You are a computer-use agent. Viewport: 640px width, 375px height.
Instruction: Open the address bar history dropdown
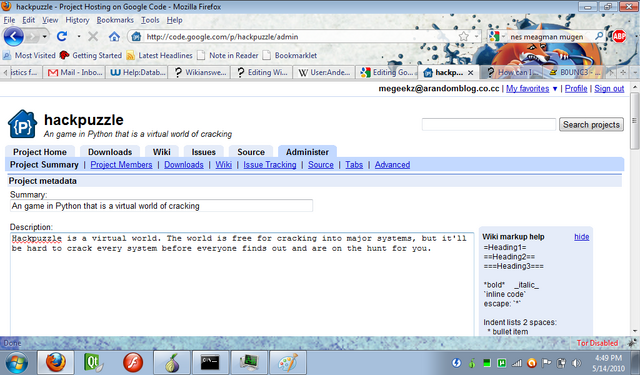coord(476,37)
